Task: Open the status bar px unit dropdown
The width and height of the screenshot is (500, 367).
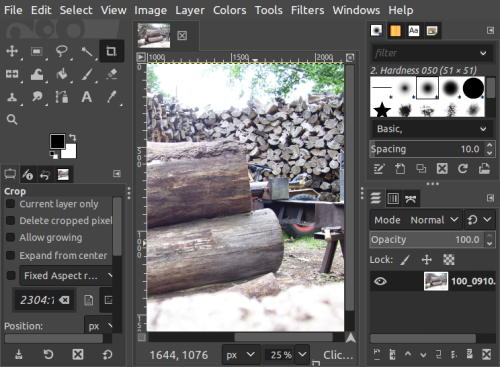Action: (240, 355)
